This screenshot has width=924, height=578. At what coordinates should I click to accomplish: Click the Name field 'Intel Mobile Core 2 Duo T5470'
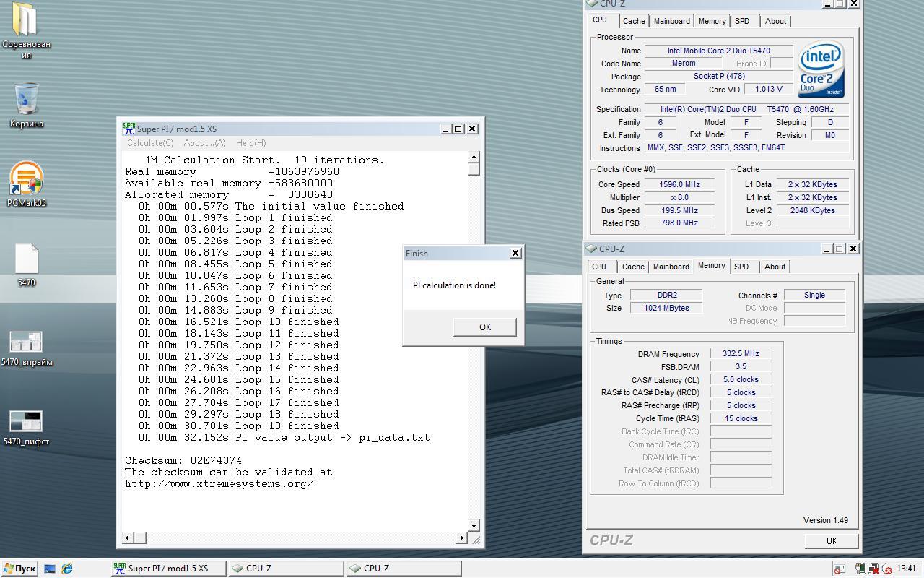(x=718, y=51)
